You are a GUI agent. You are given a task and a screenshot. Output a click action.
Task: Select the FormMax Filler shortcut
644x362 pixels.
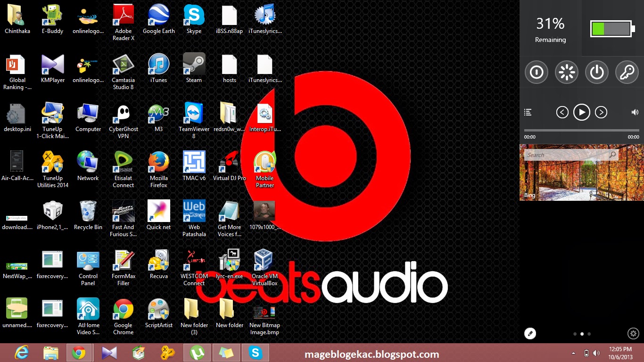123,267
